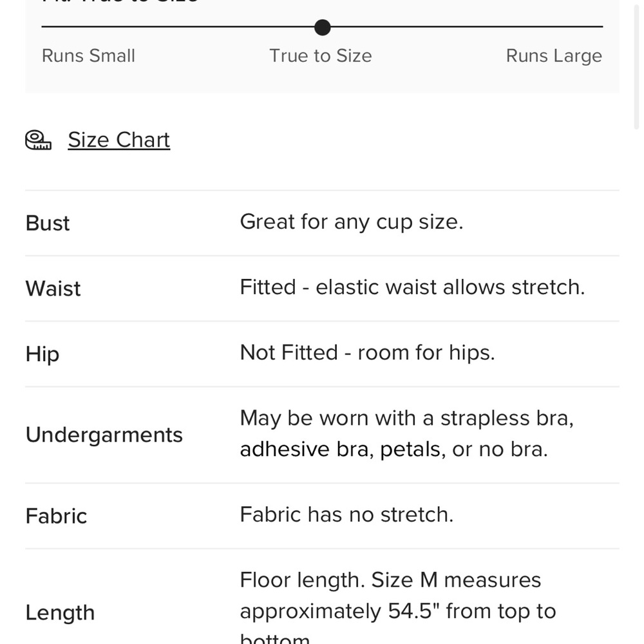Select the True to Size label
This screenshot has width=644, height=644.
tap(320, 56)
